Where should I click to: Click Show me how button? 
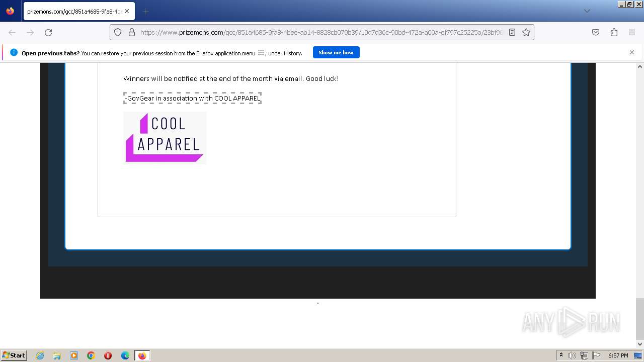pyautogui.click(x=336, y=52)
